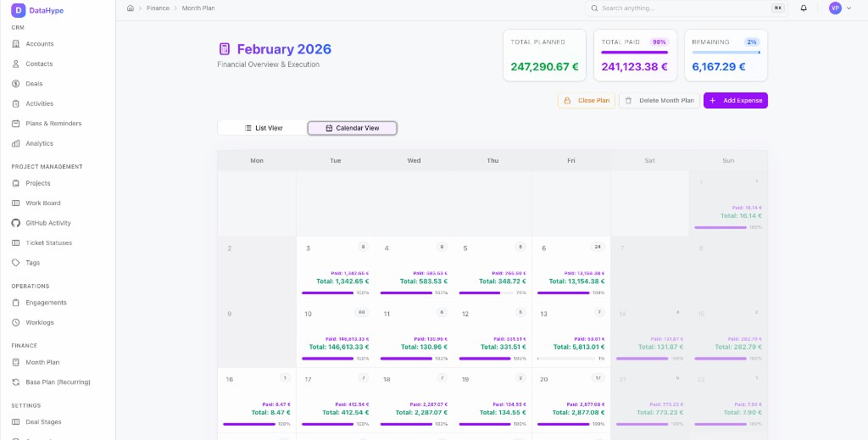Click Total: 412.54 € on day 17
868x440 pixels.
[346, 412]
